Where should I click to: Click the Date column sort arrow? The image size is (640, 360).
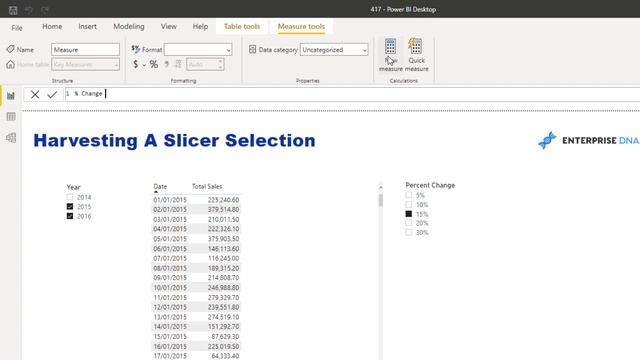point(156,191)
